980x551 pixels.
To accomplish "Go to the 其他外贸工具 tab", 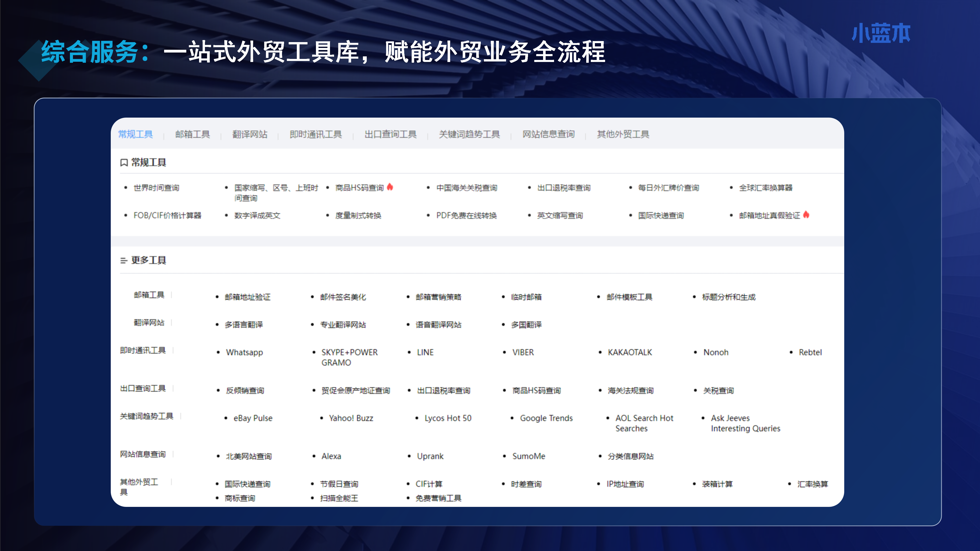I will point(623,134).
